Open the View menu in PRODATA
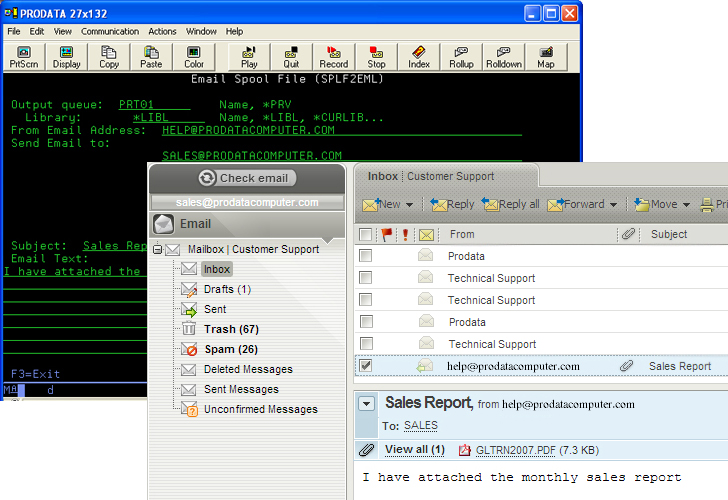 pyautogui.click(x=63, y=32)
